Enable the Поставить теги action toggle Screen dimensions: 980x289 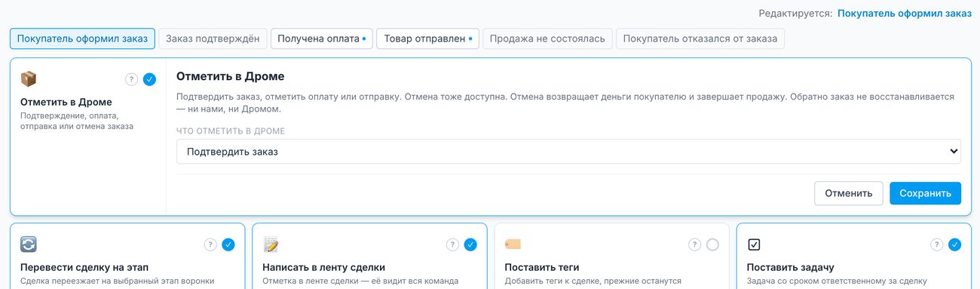[712, 244]
